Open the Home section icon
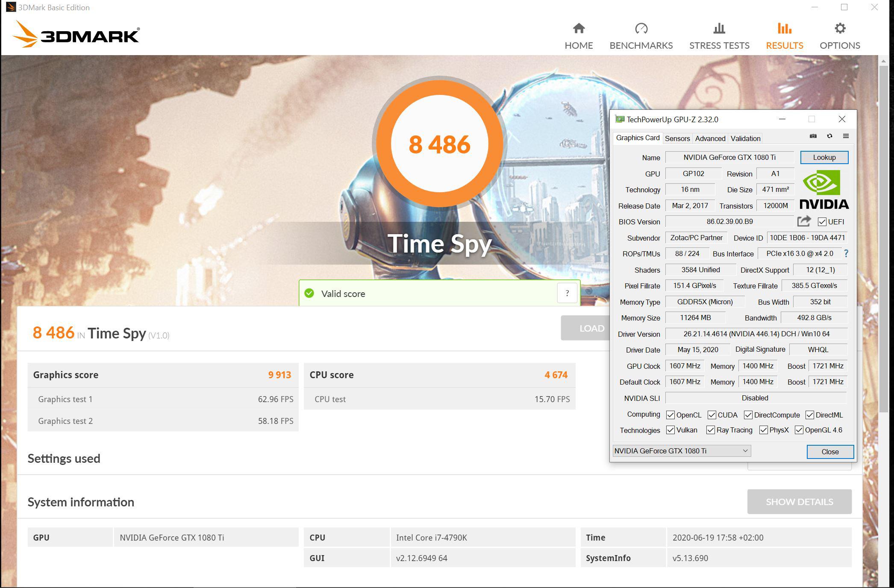Screen dimensions: 894x588 (x=579, y=29)
